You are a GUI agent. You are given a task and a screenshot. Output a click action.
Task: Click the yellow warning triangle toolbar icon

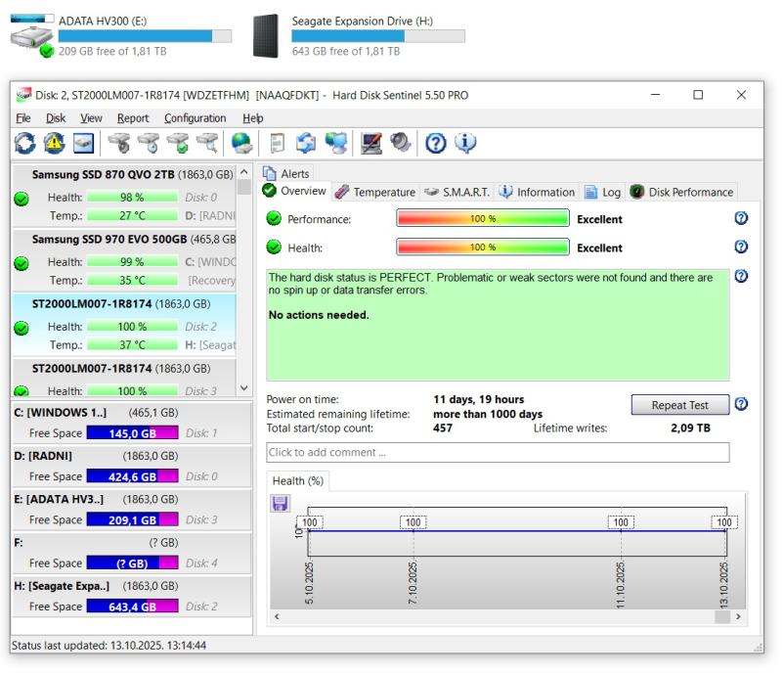point(55,145)
